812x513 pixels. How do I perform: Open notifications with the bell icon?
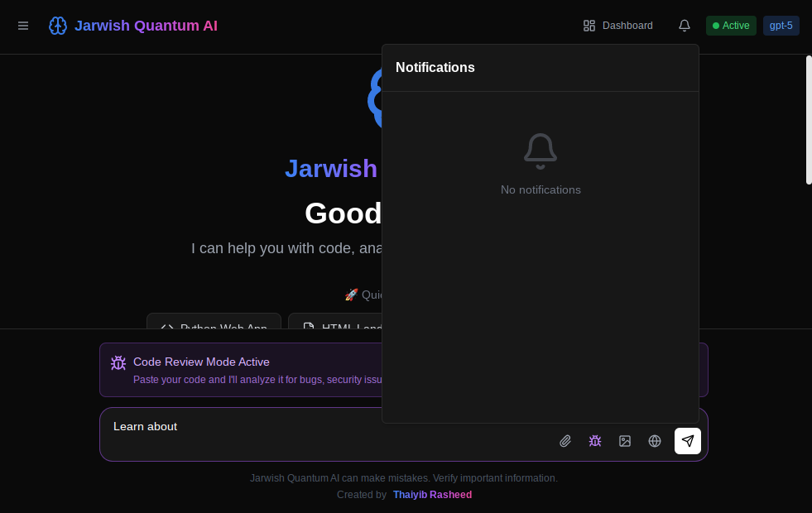pos(684,26)
